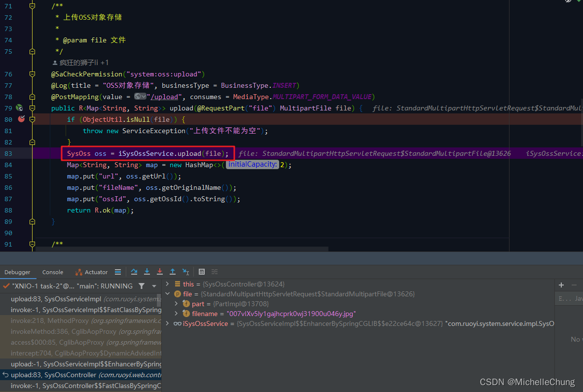This screenshot has width=583, height=392.
Task: Click the Add Watch plus button
Action: click(561, 285)
